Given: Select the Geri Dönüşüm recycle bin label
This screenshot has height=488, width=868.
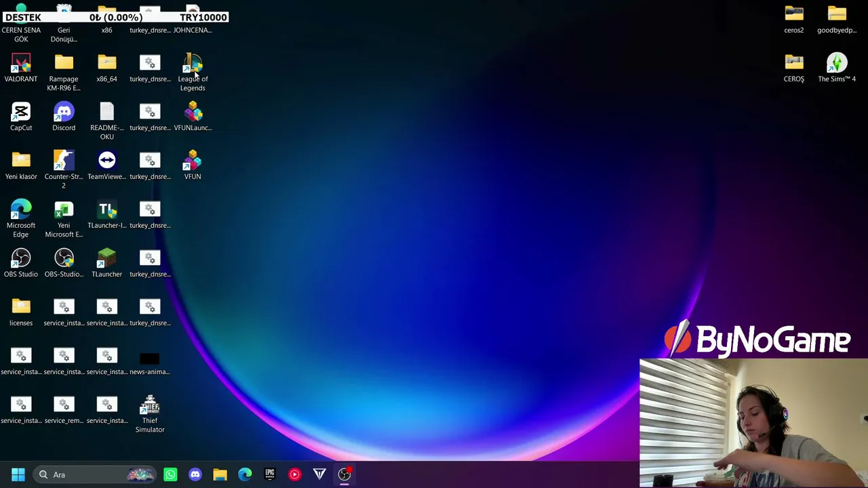Looking at the screenshot, I should (x=64, y=35).
